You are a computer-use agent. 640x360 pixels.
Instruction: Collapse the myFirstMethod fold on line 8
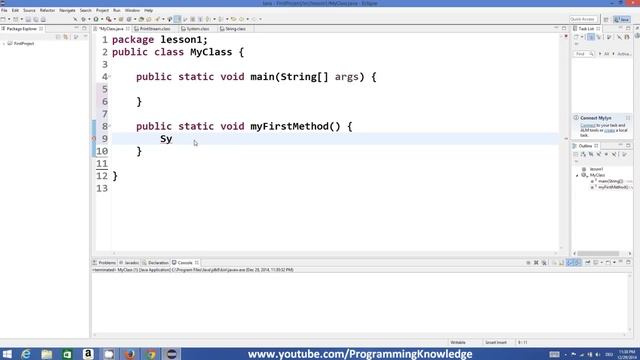[110, 126]
